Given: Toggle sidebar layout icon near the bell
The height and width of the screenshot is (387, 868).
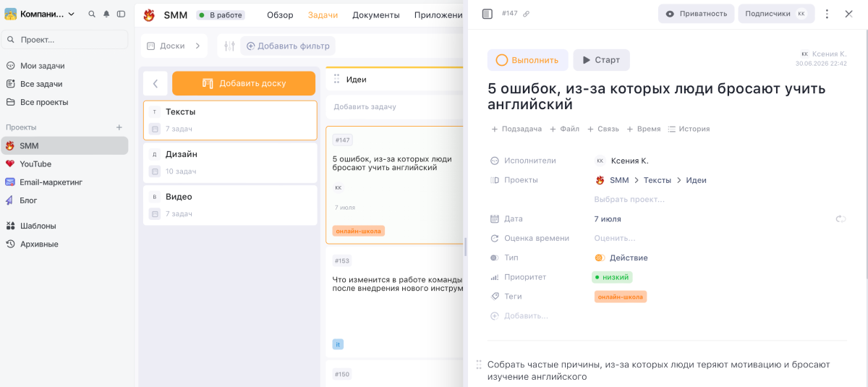Looking at the screenshot, I should [121, 14].
